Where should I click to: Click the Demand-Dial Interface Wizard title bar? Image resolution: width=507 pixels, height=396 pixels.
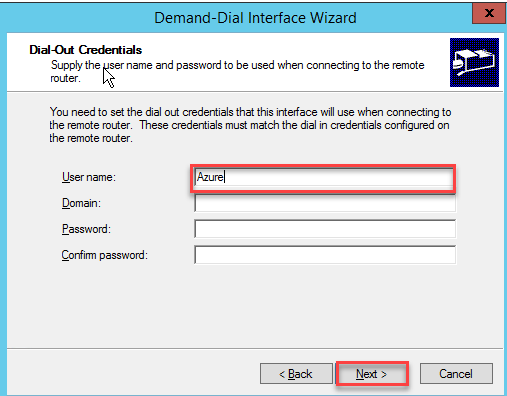coord(255,18)
